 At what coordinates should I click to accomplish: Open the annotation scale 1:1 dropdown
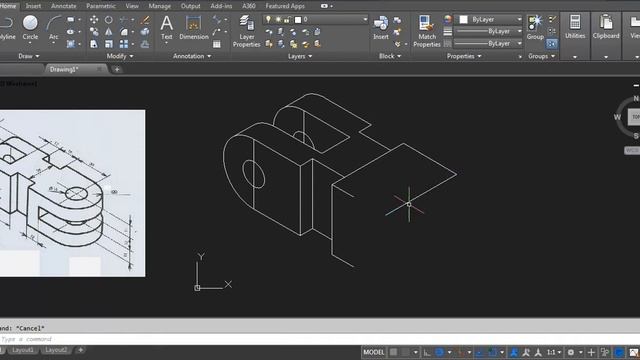554,352
